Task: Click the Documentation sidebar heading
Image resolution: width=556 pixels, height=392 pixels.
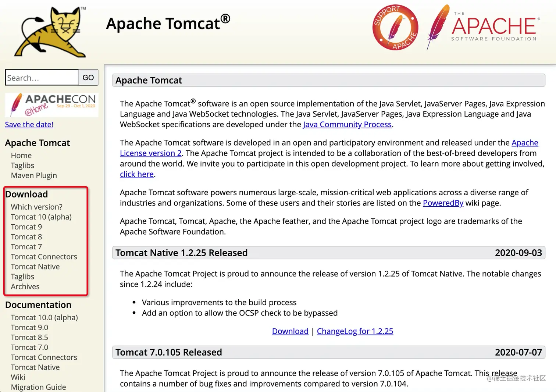Action: [38, 305]
